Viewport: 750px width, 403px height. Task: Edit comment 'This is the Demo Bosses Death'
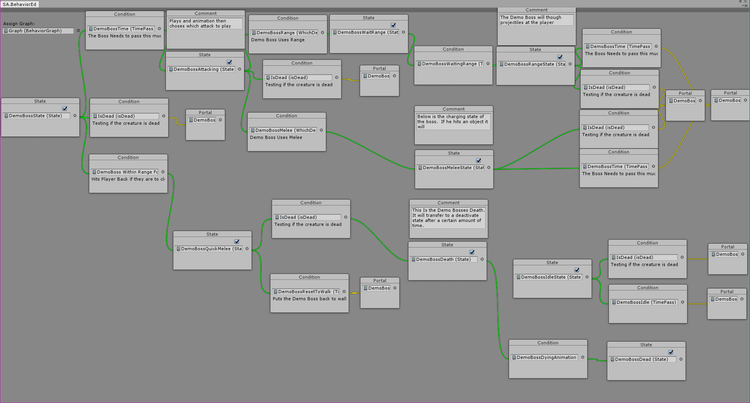point(448,218)
